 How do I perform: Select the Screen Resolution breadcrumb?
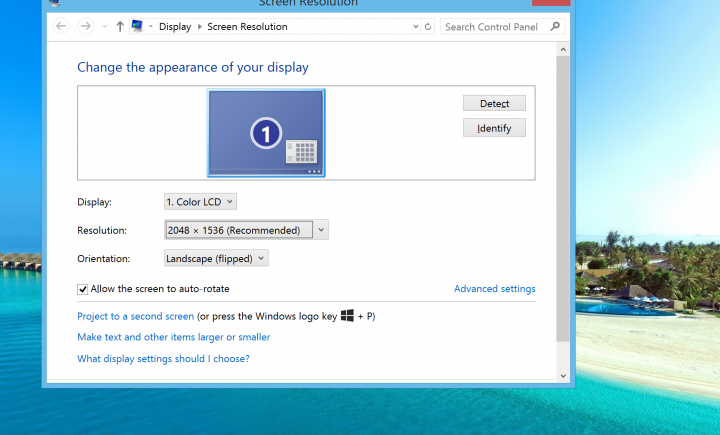click(247, 27)
